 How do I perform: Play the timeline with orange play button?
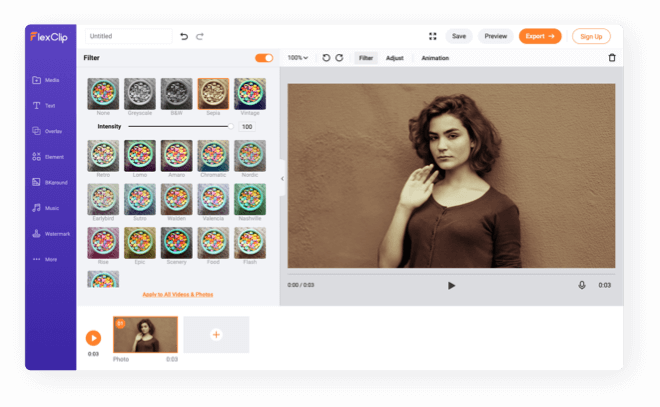[x=93, y=338]
